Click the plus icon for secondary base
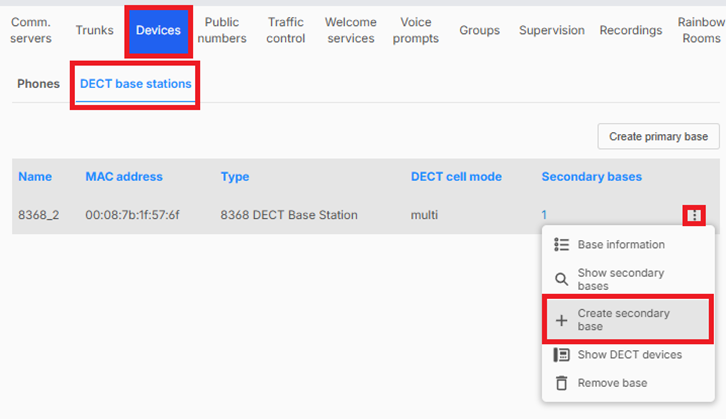Viewport: 726px width, 419px height. pos(561,320)
